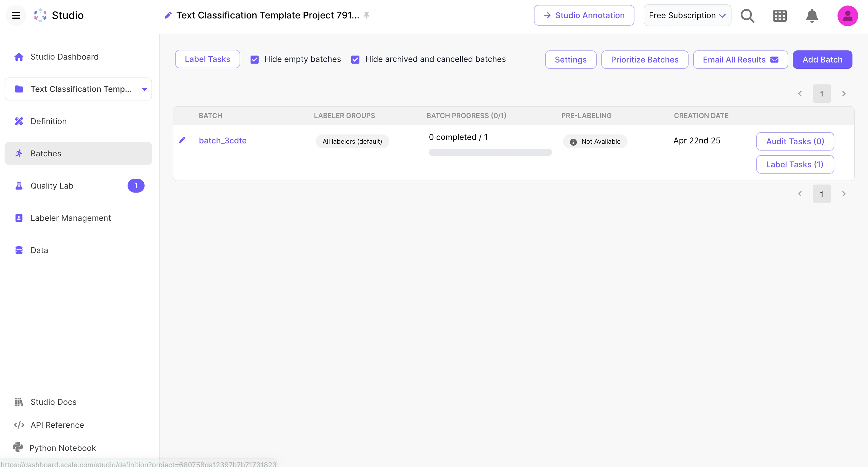Click the hamburger menu icon
This screenshot has width=868, height=467.
[x=16, y=15]
